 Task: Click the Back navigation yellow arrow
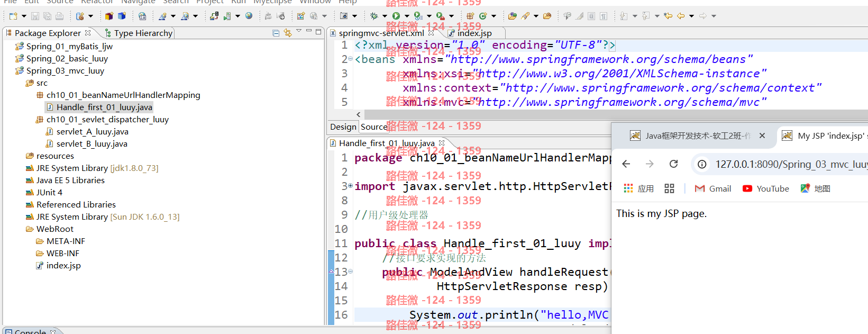click(x=681, y=16)
